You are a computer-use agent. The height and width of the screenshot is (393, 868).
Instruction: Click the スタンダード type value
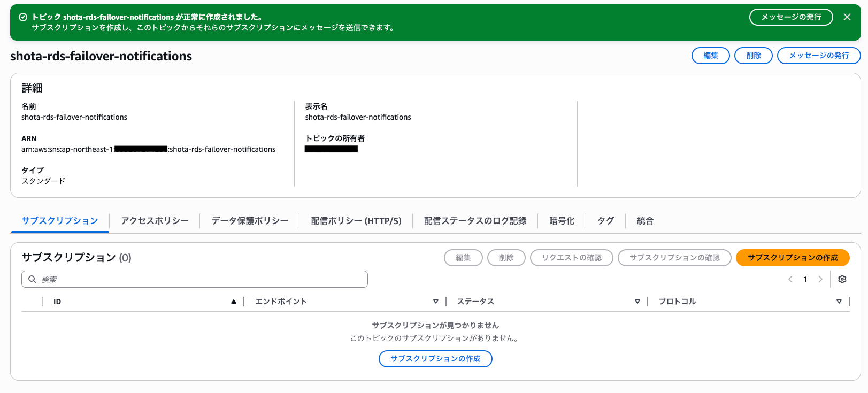[x=43, y=181]
